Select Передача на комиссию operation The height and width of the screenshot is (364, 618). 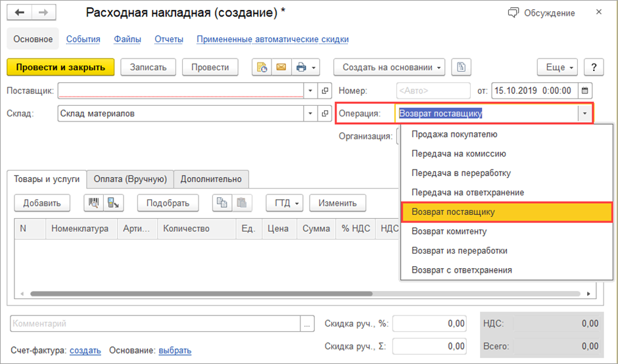point(506,154)
